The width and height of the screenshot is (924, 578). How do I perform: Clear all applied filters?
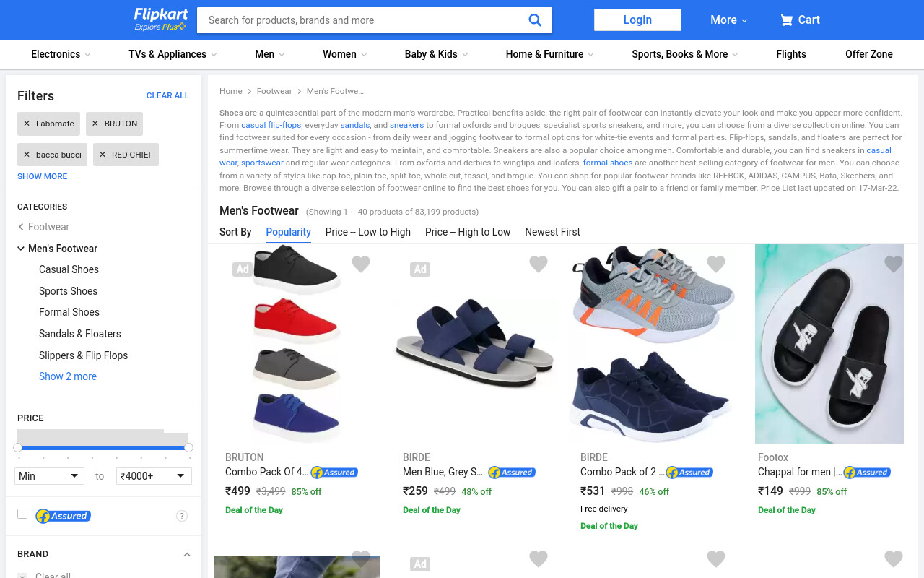(167, 95)
